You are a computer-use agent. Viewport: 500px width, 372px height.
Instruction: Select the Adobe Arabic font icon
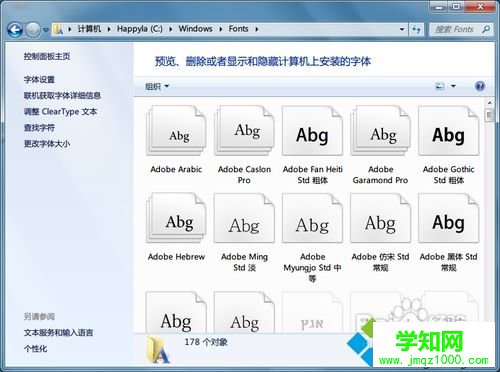[x=176, y=131]
